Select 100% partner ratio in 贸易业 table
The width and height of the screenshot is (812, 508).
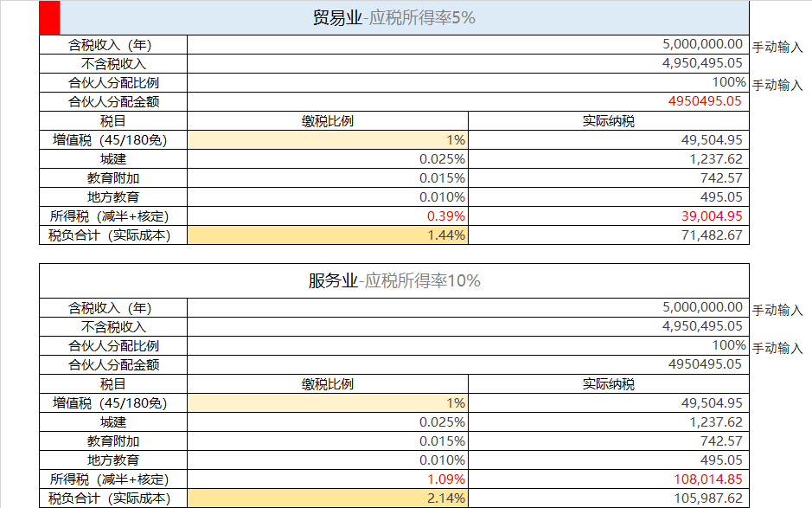coord(468,82)
